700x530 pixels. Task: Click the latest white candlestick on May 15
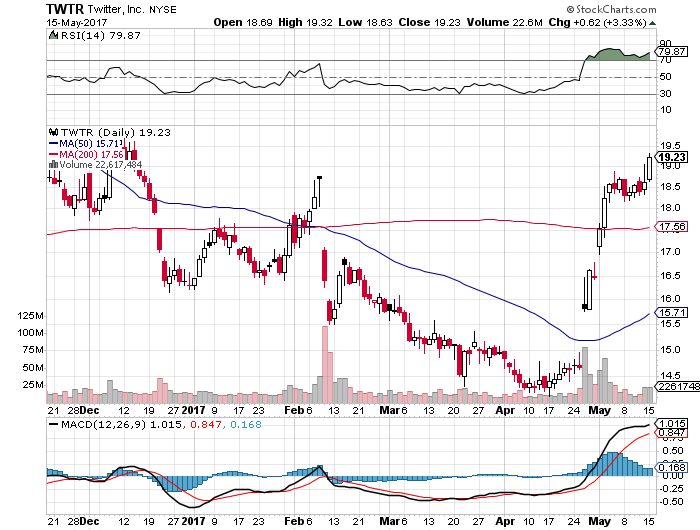coord(649,169)
